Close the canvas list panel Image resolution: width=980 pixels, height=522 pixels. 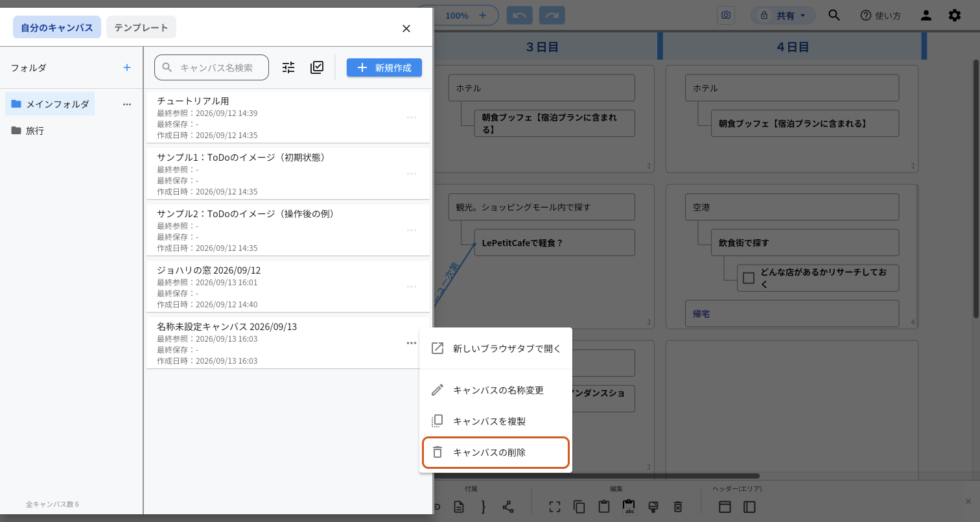point(406,29)
